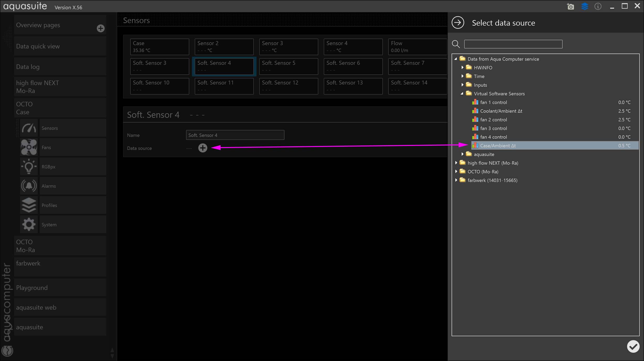This screenshot has height=361, width=644.
Task: Expand the OCTO (Mo-Ra) folder
Action: click(x=456, y=171)
